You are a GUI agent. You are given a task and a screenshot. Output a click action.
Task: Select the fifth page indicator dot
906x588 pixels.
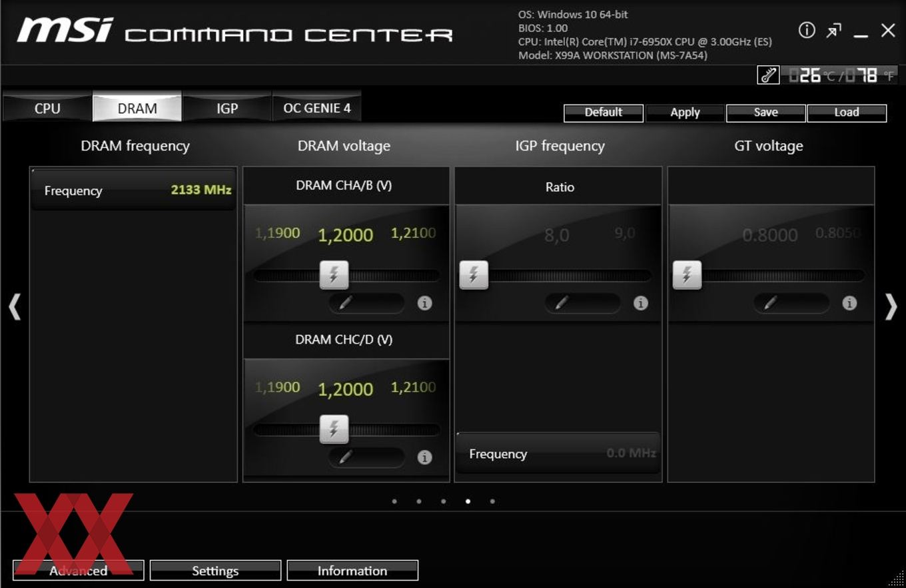tap(492, 501)
